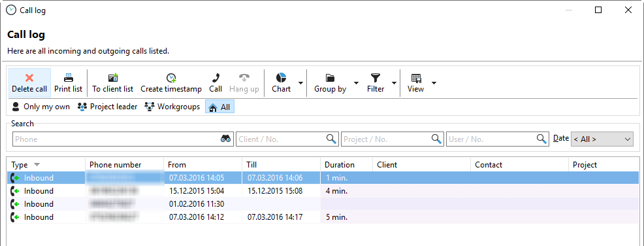This screenshot has height=246, width=644.
Task: Sort by Till column header
Action: 282,165
